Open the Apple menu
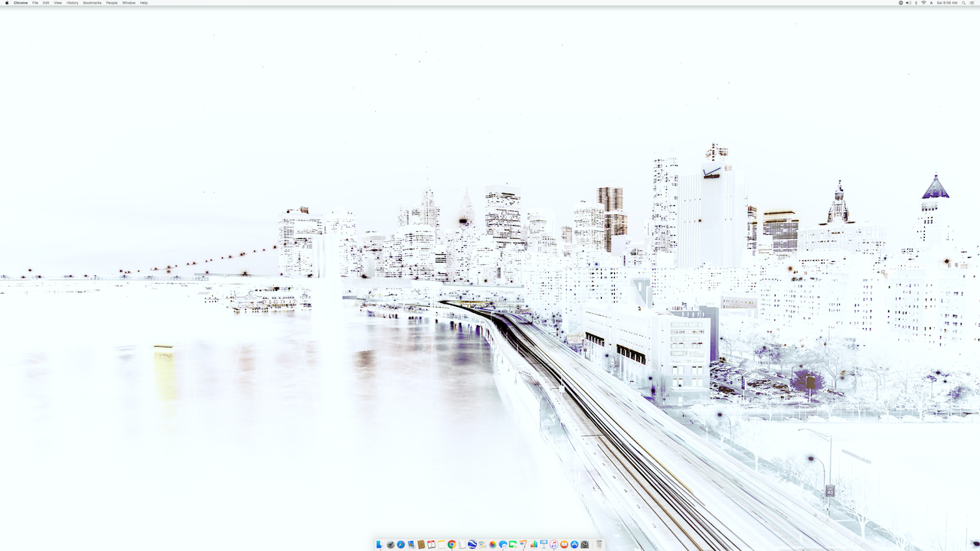This screenshot has width=980, height=551. tap(7, 3)
